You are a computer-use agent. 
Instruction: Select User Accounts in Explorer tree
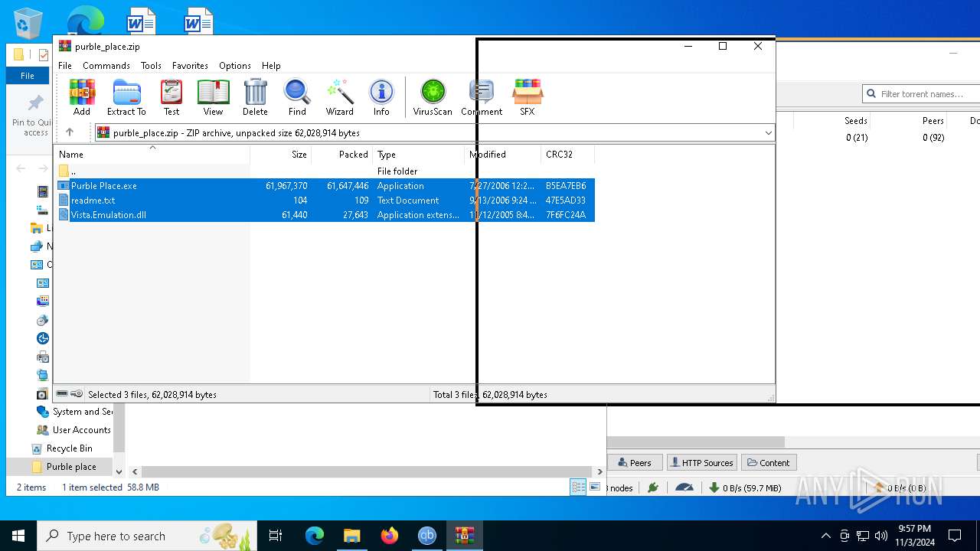coord(81,430)
